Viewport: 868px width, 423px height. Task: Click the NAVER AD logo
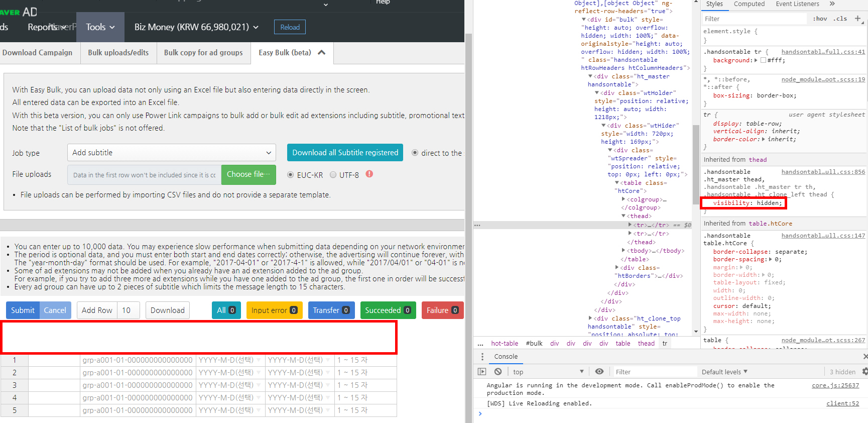point(19,12)
